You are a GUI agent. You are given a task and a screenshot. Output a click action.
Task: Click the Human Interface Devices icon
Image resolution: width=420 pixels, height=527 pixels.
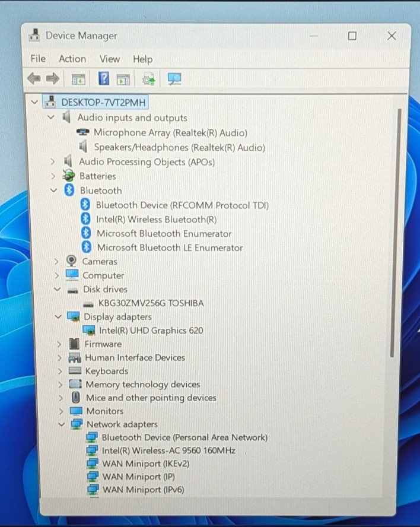pos(75,357)
